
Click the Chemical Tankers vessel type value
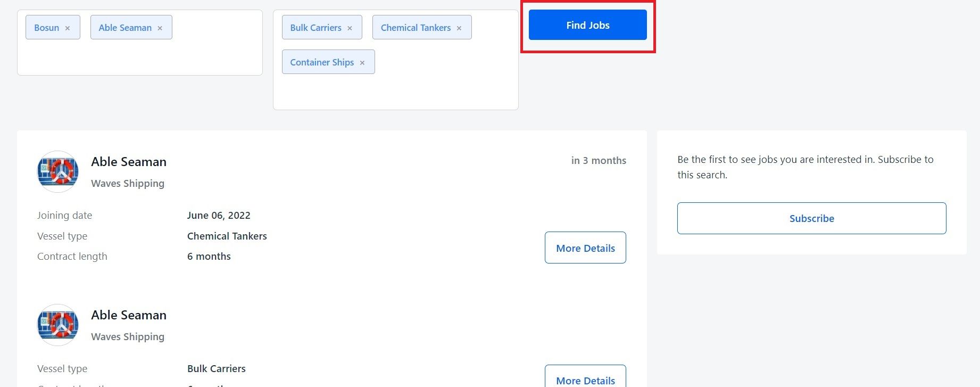tap(227, 236)
